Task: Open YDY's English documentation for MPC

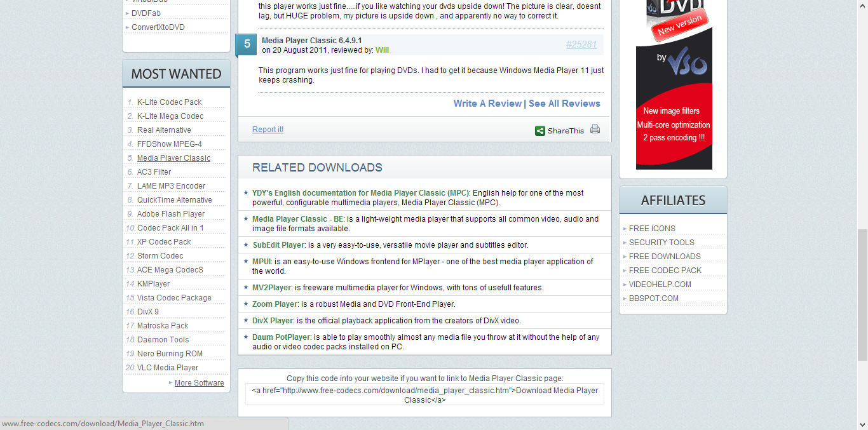Action: (360, 193)
